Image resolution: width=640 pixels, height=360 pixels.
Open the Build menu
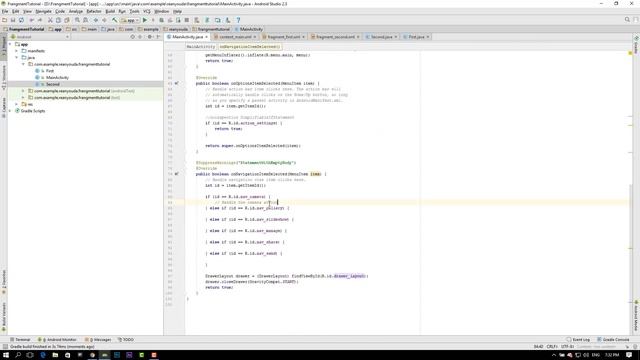[x=110, y=11]
